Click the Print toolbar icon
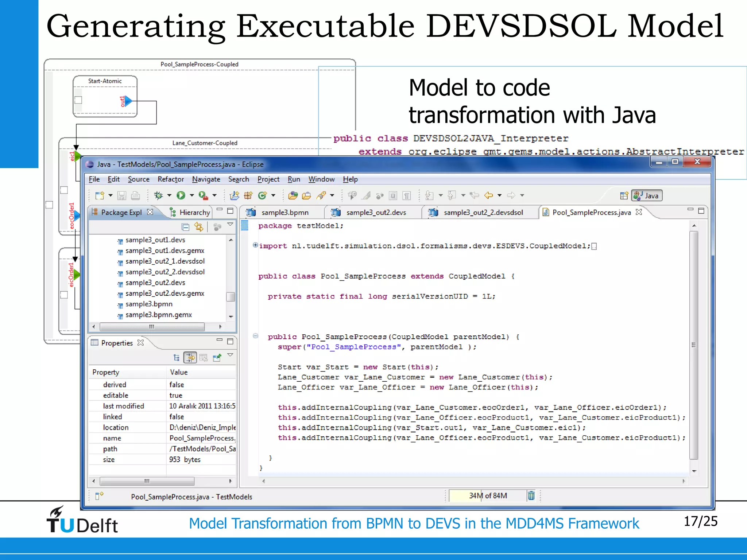Image resolution: width=747 pixels, height=560 pixels. pyautogui.click(x=135, y=196)
